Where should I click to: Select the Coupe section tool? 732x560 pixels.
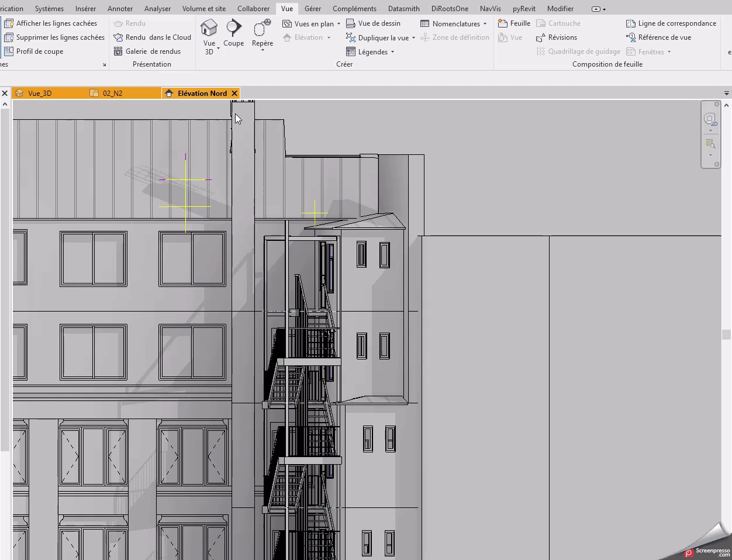(x=233, y=33)
